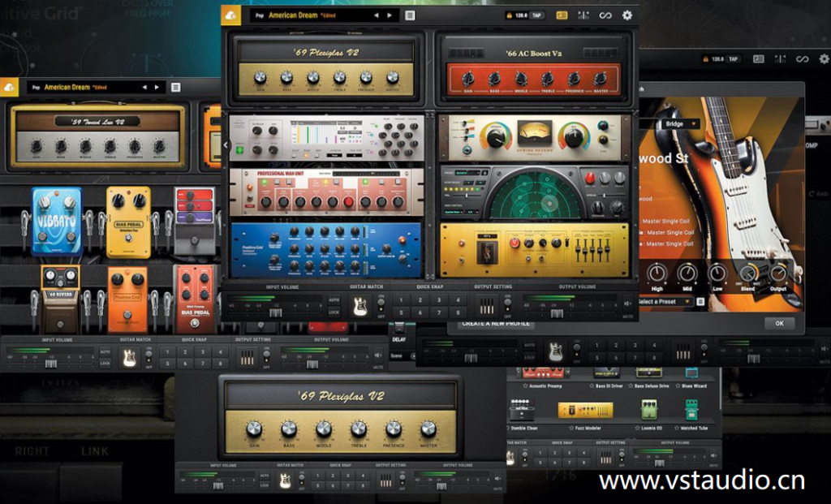The width and height of the screenshot is (831, 504).
Task: Toggle Guitar Match switch in left pedalboard window
Action: coord(149,358)
